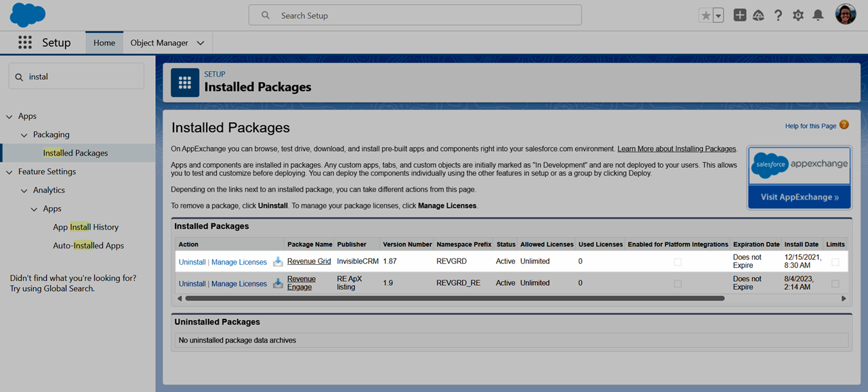Click the version number '1.87'
This screenshot has height=392, width=868.
(390, 261)
